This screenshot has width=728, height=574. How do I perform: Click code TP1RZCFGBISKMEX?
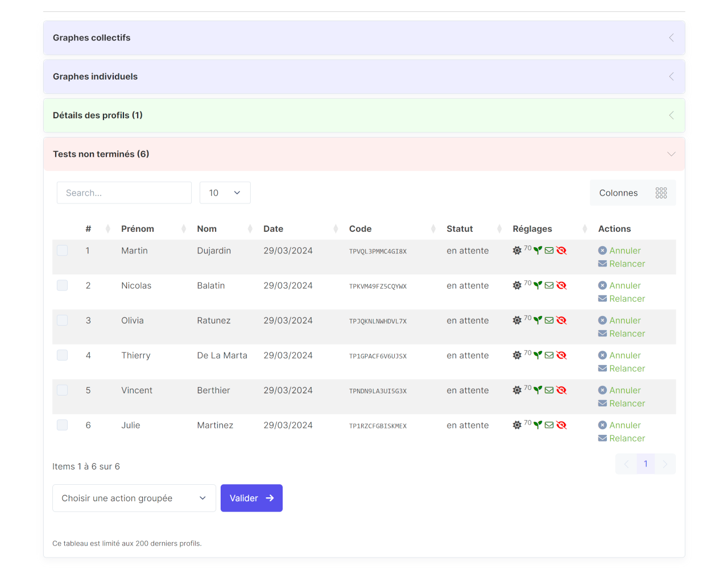(378, 426)
